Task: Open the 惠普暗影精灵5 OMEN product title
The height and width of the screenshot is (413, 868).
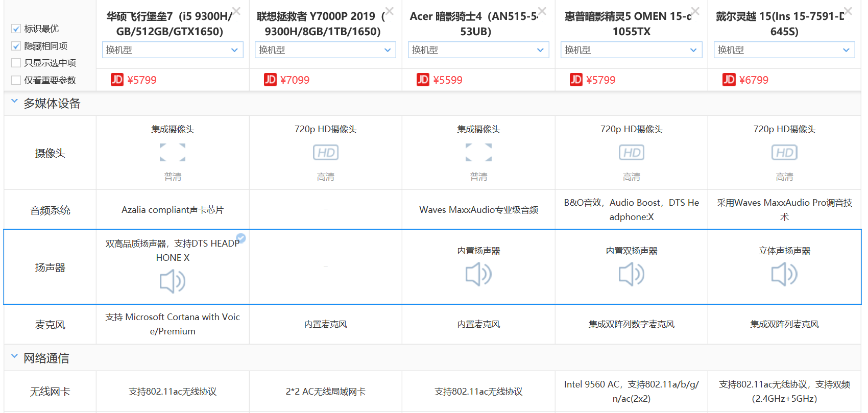Action: [x=629, y=24]
